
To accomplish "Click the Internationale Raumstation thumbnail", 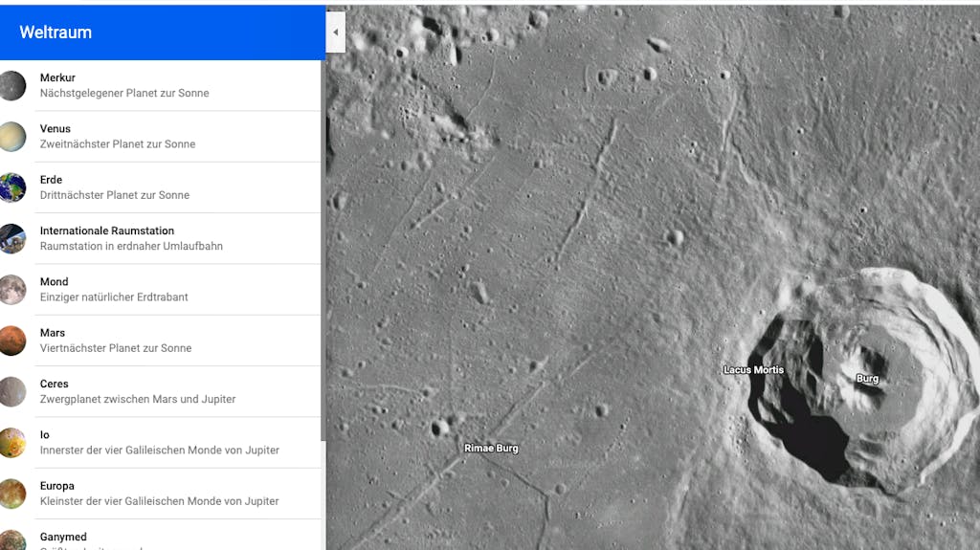I will tap(12, 239).
